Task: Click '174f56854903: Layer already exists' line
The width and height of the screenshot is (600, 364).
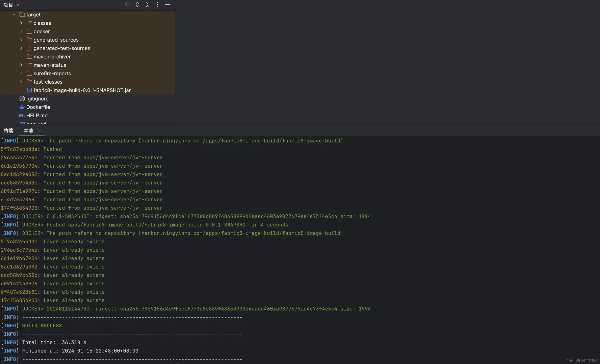Action: click(x=53, y=300)
